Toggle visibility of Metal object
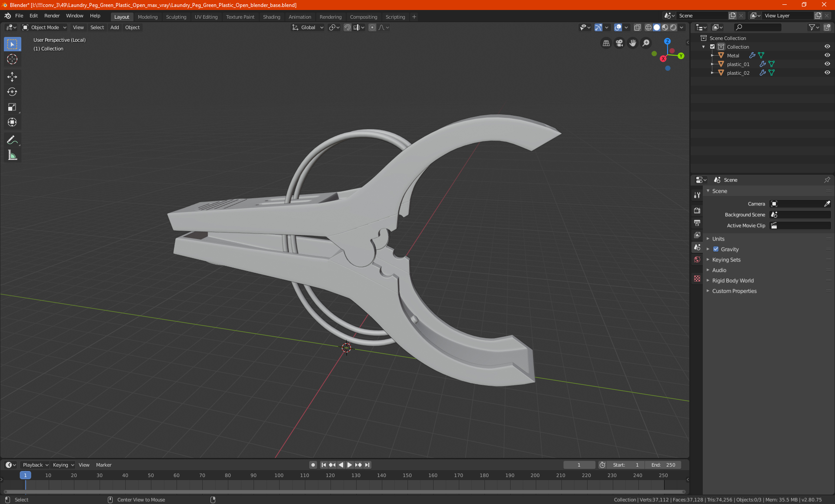The width and height of the screenshot is (835, 504). point(828,55)
